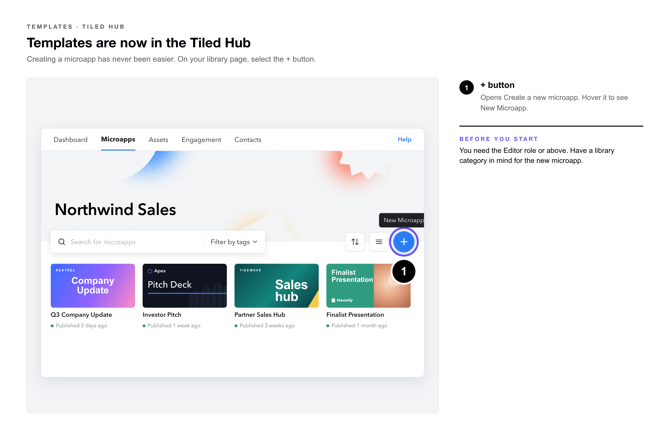Click the Finalist Presentation title text
This screenshot has width=670, height=430.
(355, 315)
